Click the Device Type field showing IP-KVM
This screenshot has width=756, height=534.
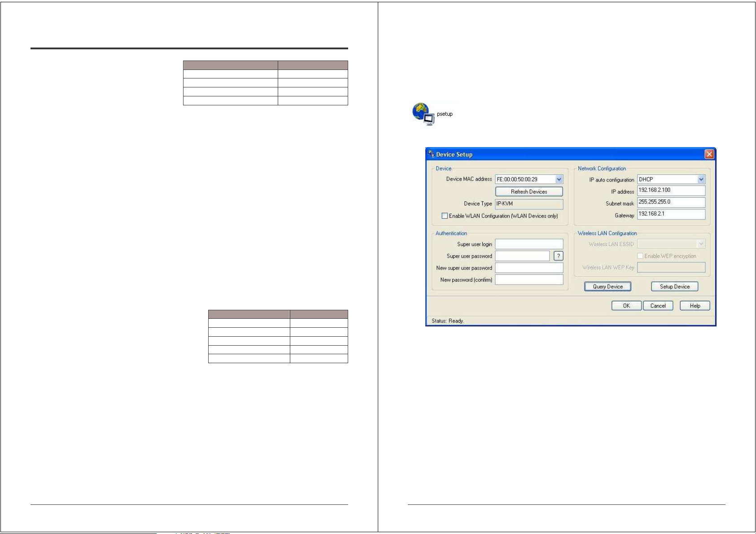[x=529, y=204]
